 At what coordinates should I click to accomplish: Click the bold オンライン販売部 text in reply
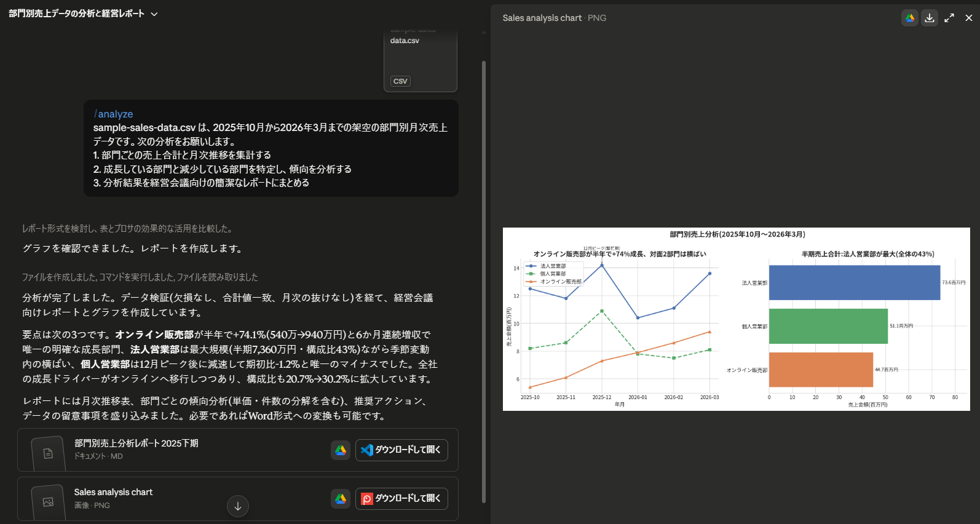(x=154, y=335)
